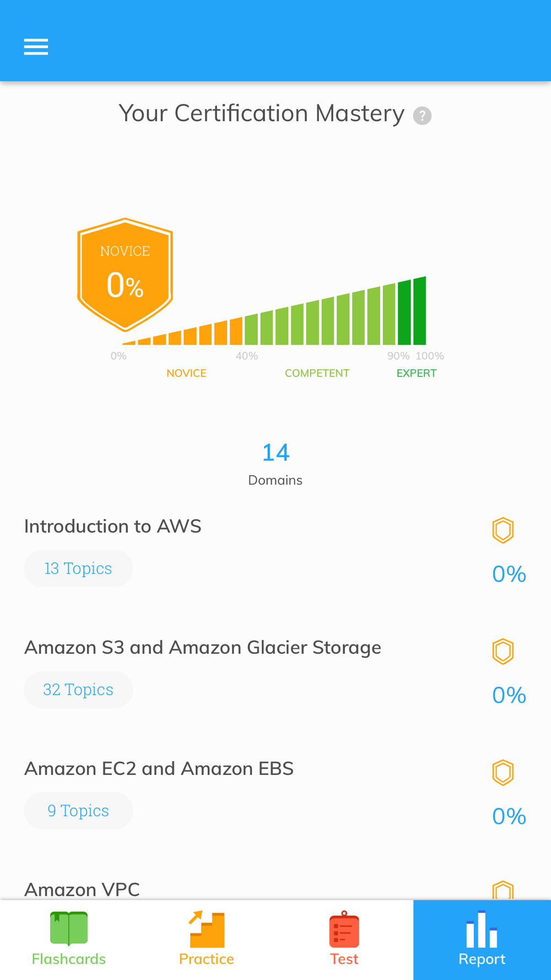Click the dark green Expert bars in the chart
Screen dimensions: 551x980
click(412, 311)
